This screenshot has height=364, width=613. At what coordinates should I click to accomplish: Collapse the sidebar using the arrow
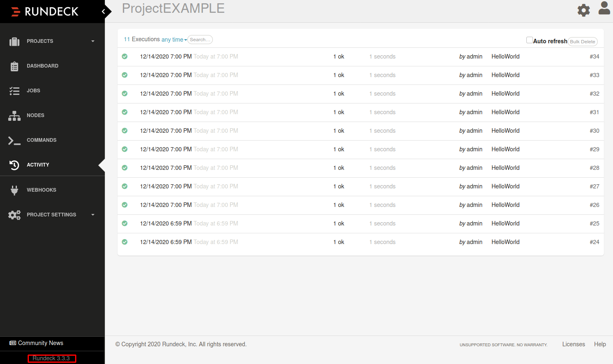point(104,12)
